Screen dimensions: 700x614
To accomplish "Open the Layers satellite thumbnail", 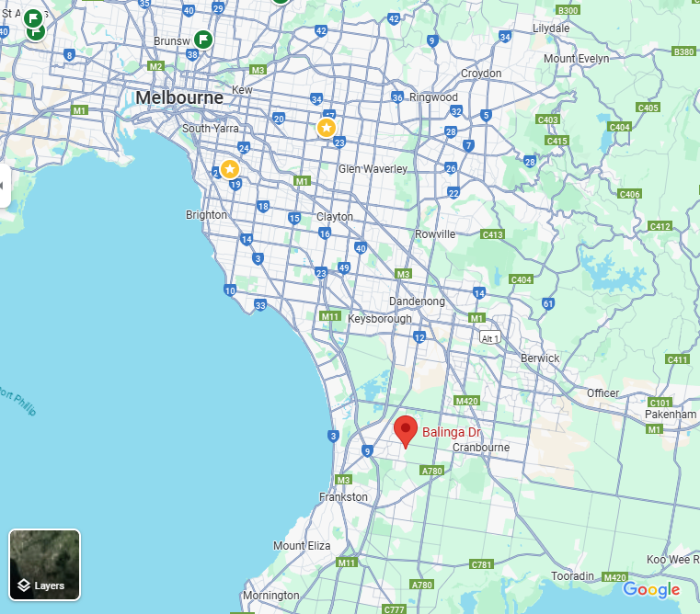I will (x=45, y=565).
